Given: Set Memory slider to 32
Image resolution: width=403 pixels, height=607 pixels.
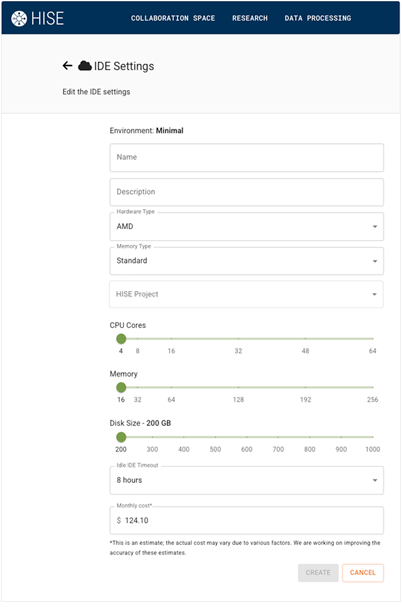Looking at the screenshot, I should point(138,388).
